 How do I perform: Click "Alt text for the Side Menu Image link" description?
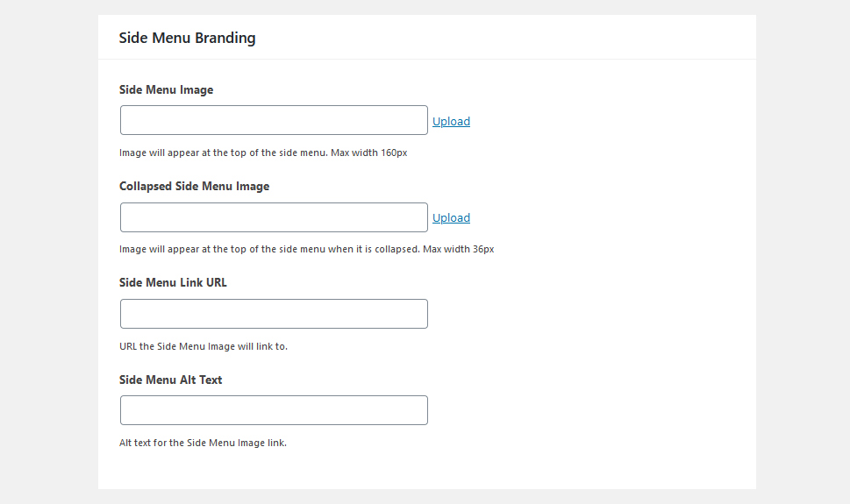click(x=203, y=443)
